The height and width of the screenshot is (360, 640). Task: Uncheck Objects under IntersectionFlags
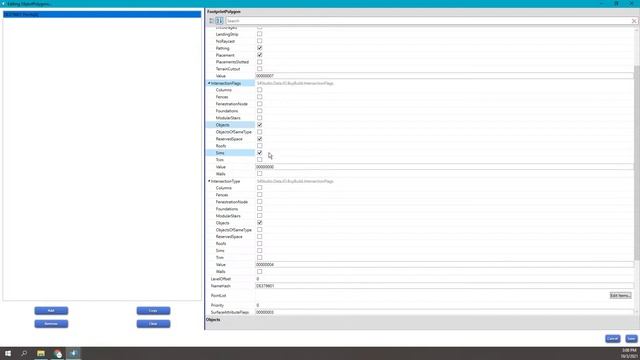point(260,125)
